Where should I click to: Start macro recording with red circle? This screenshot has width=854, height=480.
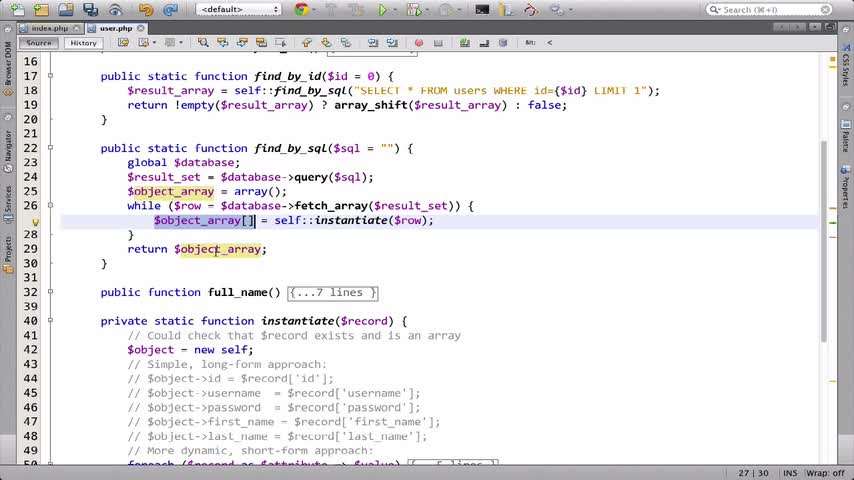[419, 42]
